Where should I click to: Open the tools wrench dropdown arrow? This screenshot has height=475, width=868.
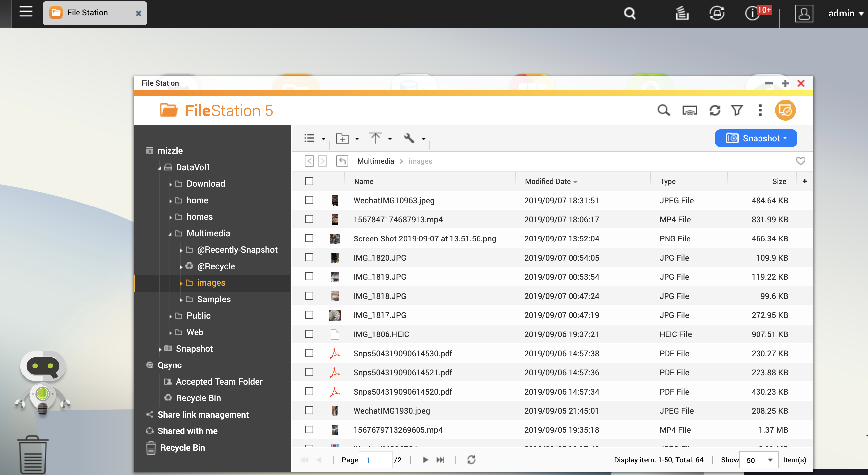[x=424, y=139]
